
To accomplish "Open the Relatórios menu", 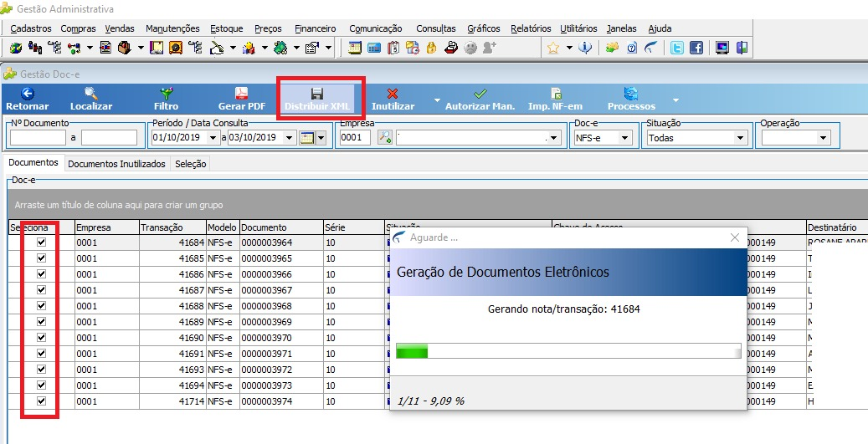I will coord(531,28).
